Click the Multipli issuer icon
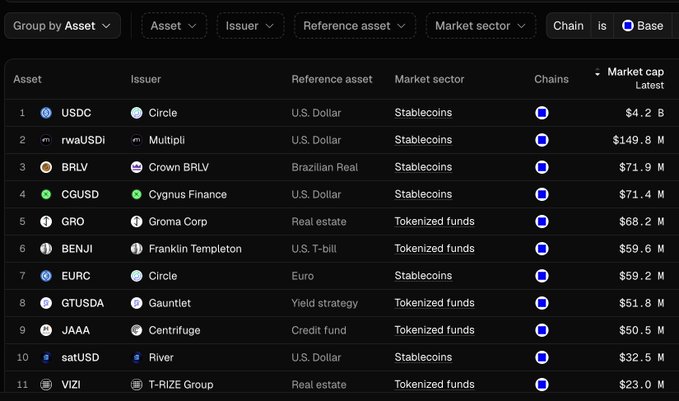Image resolution: width=679 pixels, height=401 pixels. pyautogui.click(x=136, y=140)
